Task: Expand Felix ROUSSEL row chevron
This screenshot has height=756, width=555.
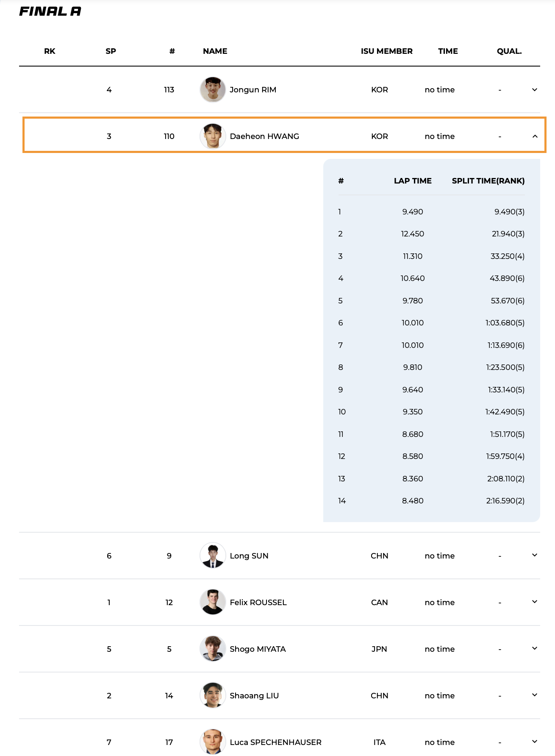Action: point(534,602)
